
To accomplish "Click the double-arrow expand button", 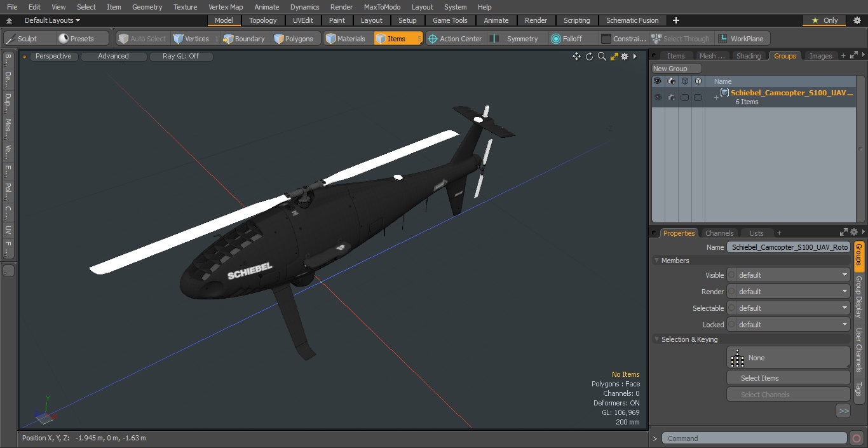I will click(843, 411).
